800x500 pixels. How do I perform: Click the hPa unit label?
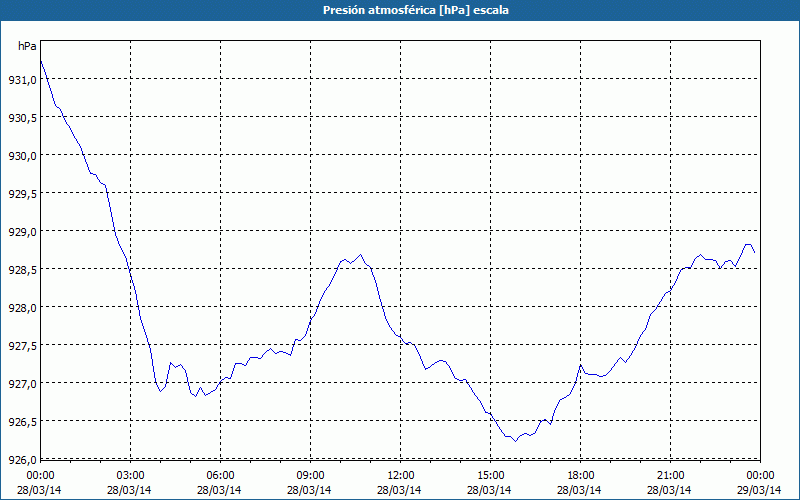click(27, 46)
